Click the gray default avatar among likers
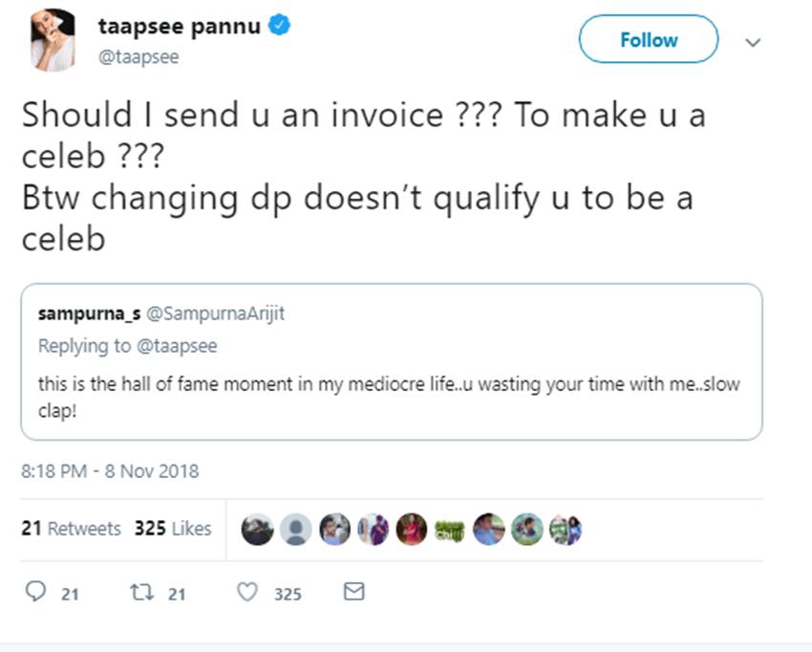 pyautogui.click(x=296, y=529)
